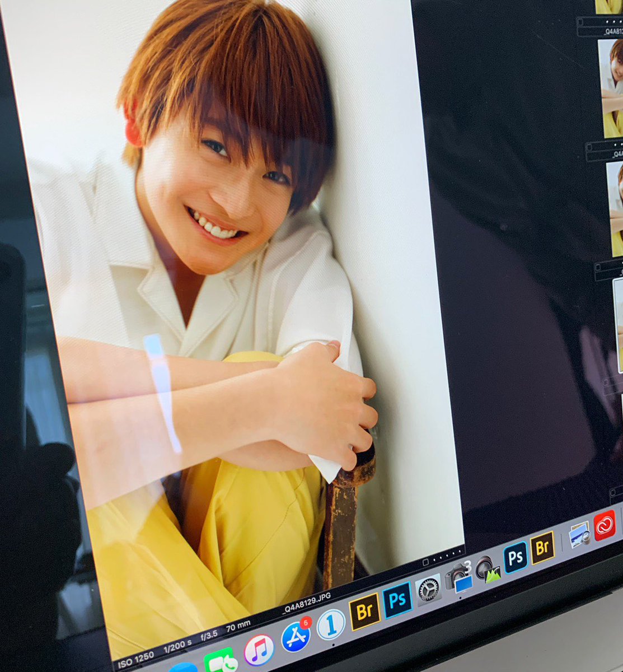This screenshot has height=672, width=623.
Task: Open iTunes from the Dock
Action: (x=259, y=650)
